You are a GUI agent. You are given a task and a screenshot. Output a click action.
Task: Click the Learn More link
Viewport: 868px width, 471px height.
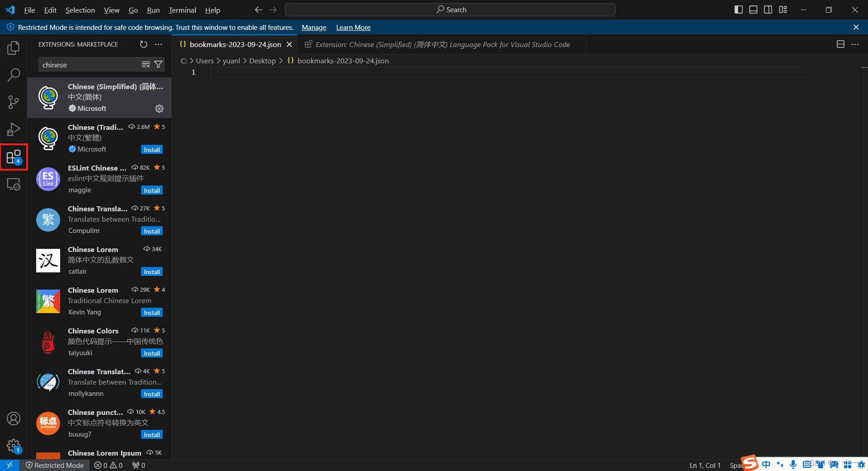pyautogui.click(x=353, y=28)
